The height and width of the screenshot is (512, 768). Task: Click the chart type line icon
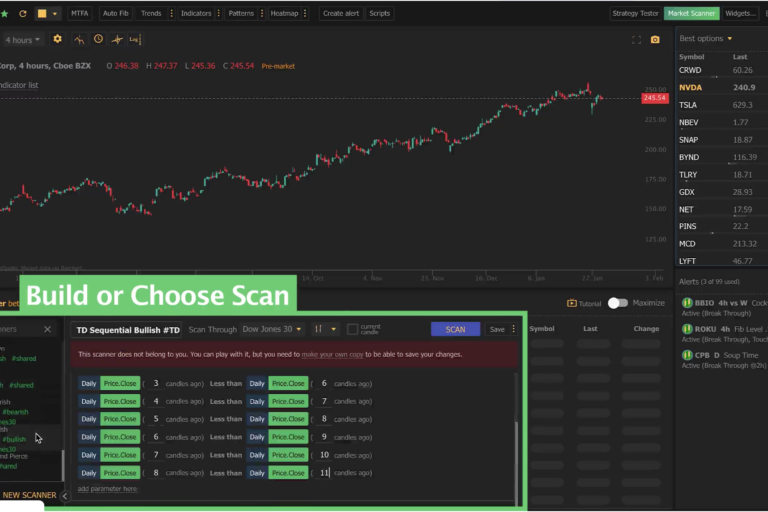79,40
